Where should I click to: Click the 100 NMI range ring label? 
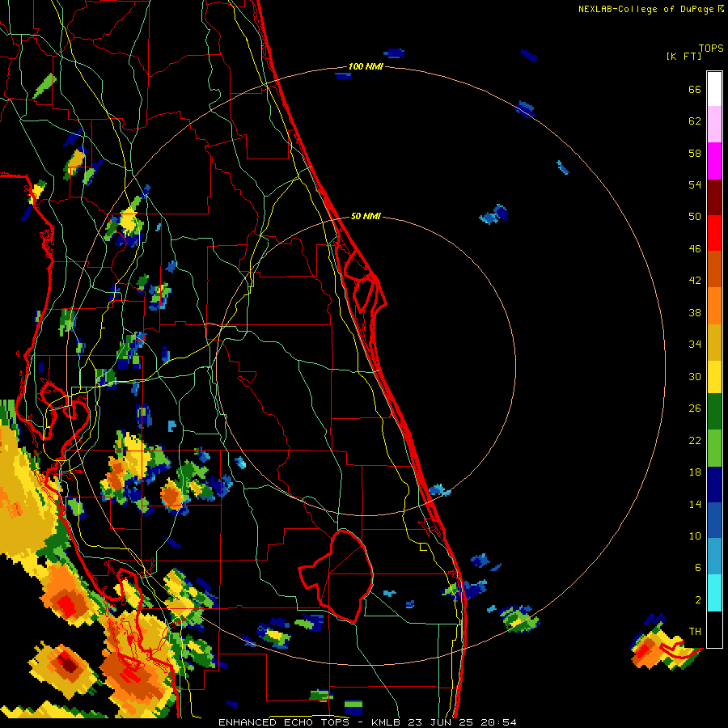366,67
